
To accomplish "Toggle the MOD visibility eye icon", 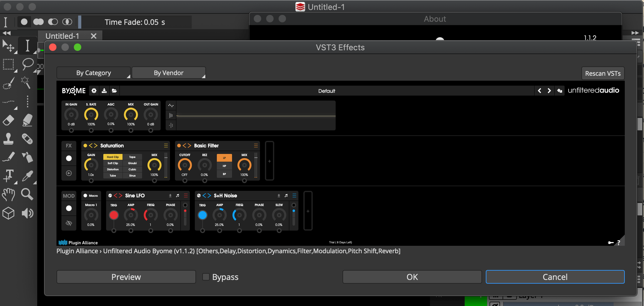I will (x=69, y=223).
